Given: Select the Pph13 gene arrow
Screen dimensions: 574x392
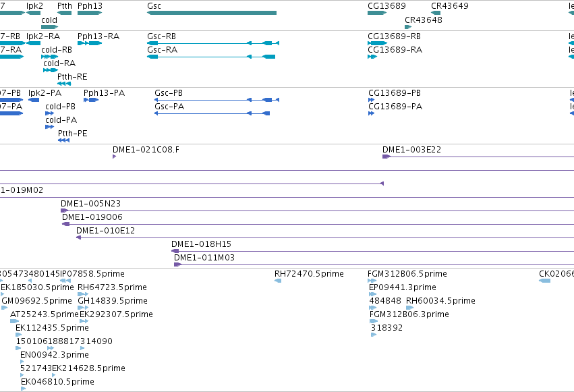Looking at the screenshot, I should click(90, 13).
